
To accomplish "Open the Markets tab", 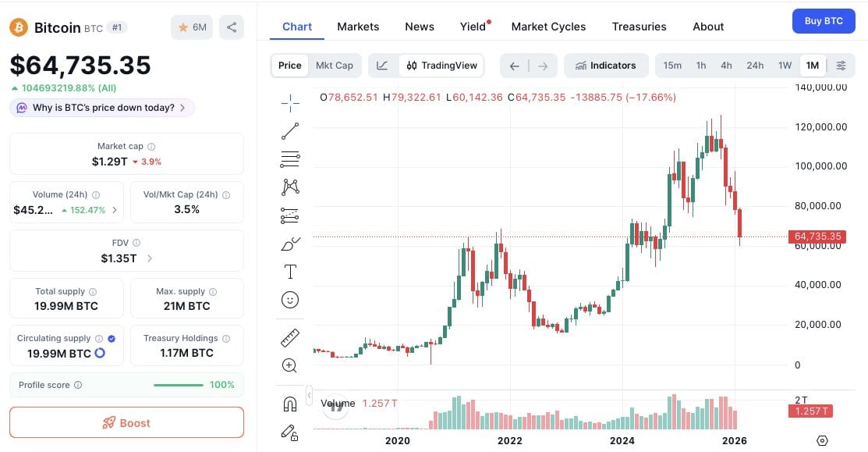I will point(358,27).
